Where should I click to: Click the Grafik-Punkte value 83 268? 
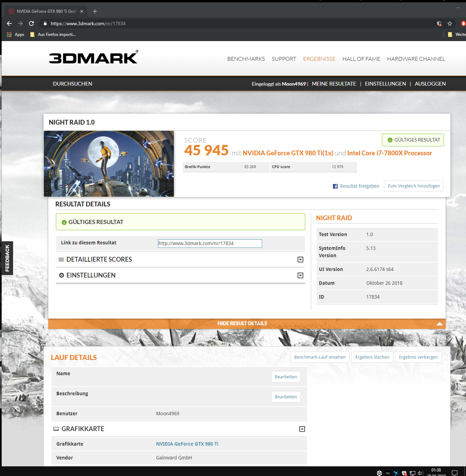point(250,167)
